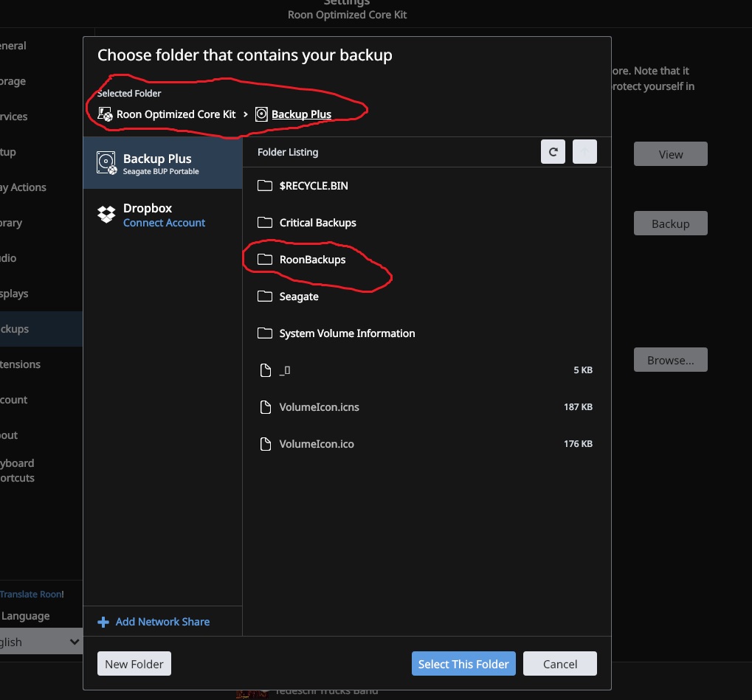The height and width of the screenshot is (700, 752).
Task: Click the Translate Roon! link
Action: [32, 594]
